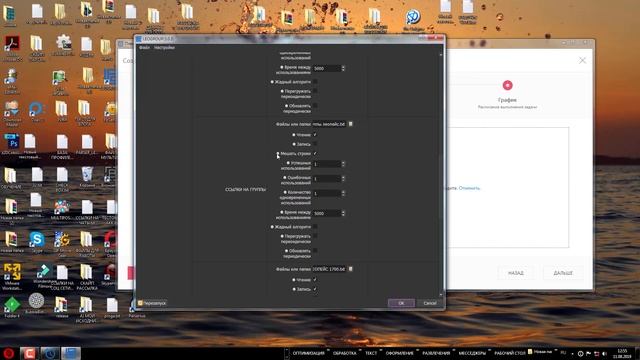Open ОФОРМЛЕНИЕ toolbar on taskbar
This screenshot has height=360, width=640.
point(399,353)
